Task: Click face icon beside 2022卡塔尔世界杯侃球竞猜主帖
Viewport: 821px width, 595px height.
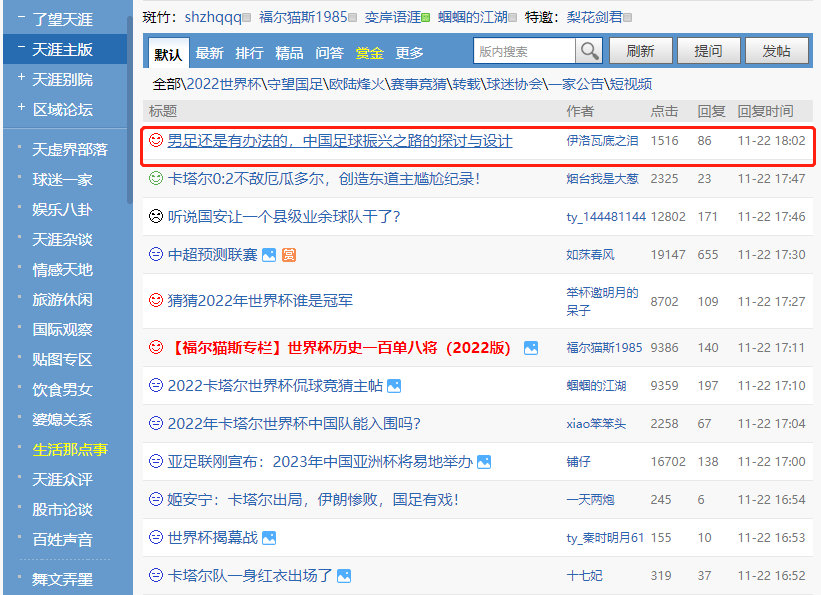Action: (156, 385)
